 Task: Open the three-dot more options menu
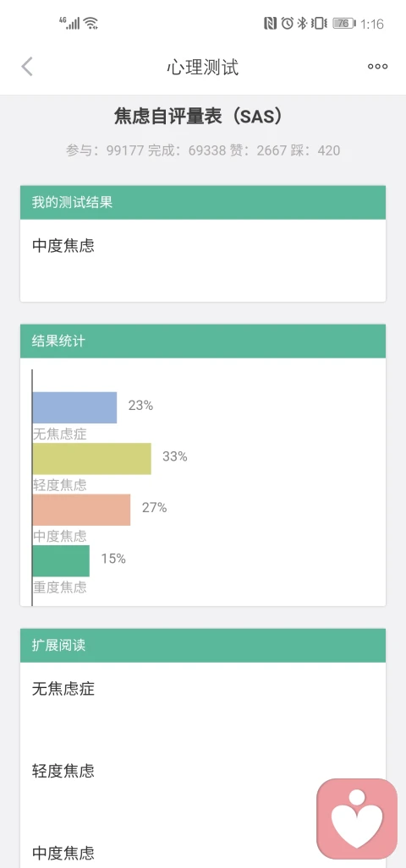coord(378,67)
